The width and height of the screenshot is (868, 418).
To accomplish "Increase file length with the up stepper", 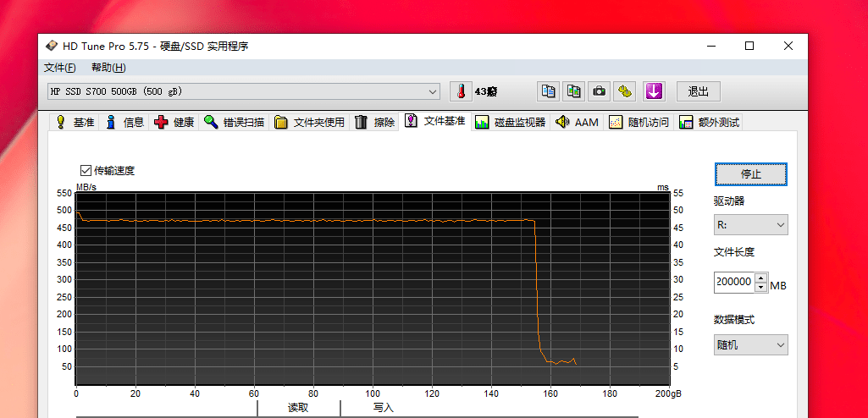I will pos(761,278).
